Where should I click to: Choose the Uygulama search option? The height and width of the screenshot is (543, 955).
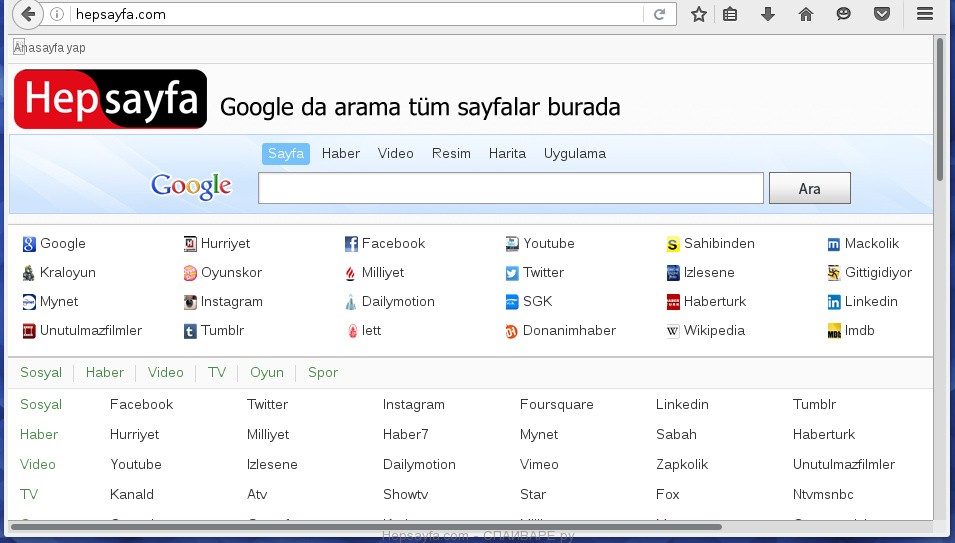pyautogui.click(x=575, y=153)
